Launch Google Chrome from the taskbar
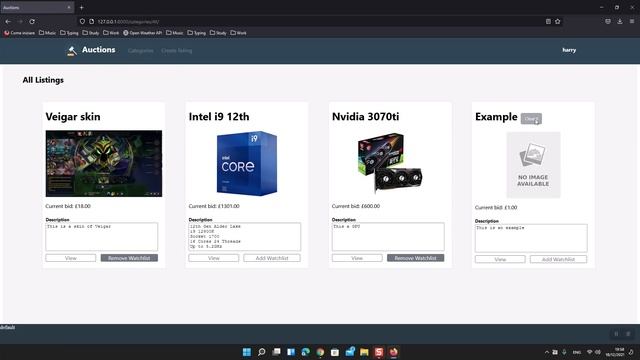This screenshot has height=360, width=640. click(x=320, y=352)
